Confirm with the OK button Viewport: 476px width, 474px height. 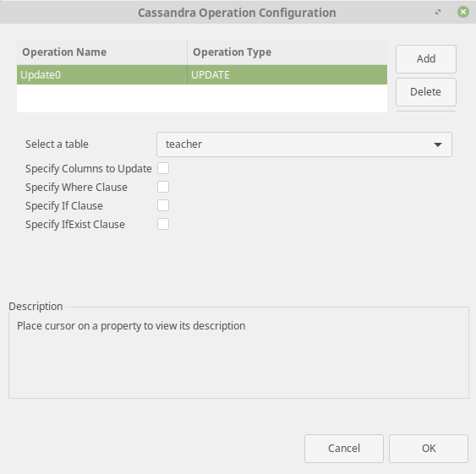(429, 449)
